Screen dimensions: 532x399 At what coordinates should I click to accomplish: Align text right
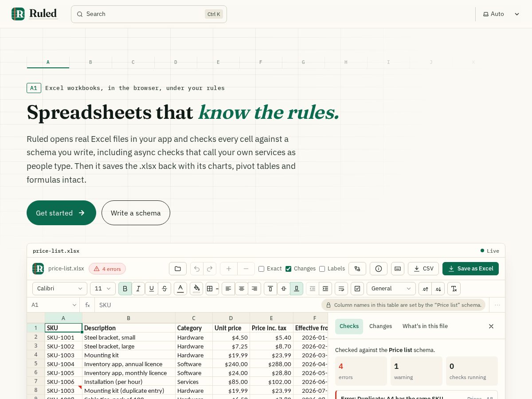(254, 289)
